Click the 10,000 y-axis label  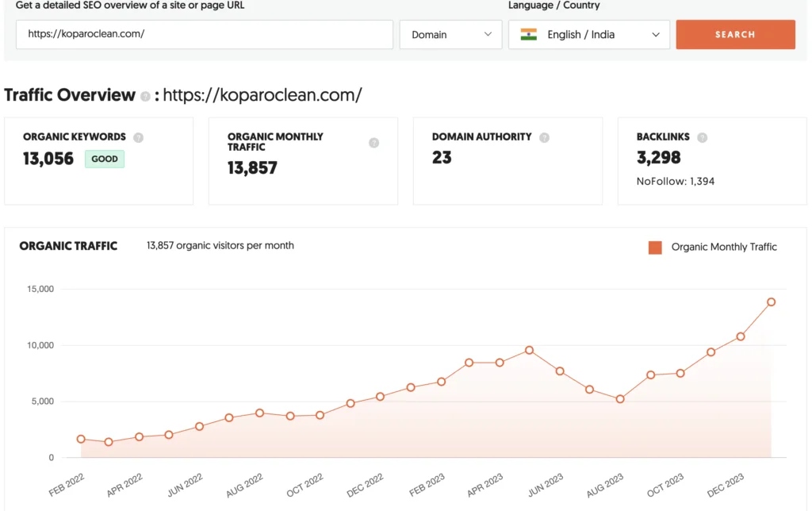40,345
